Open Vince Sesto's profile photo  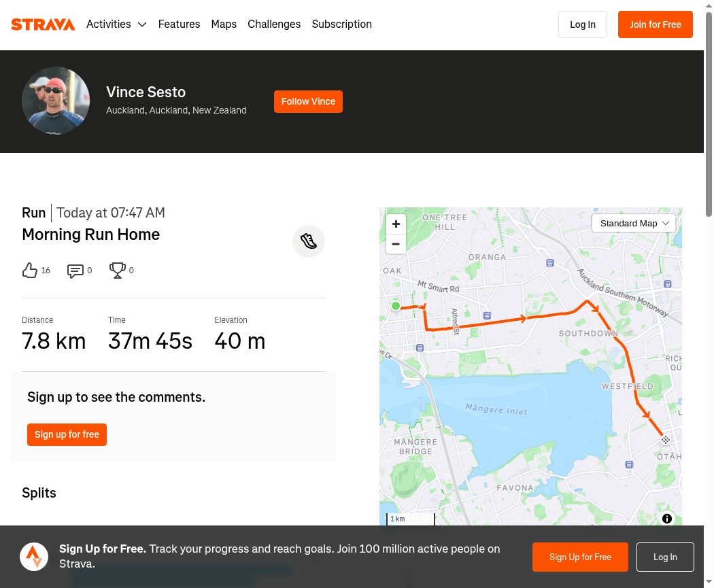(x=56, y=101)
